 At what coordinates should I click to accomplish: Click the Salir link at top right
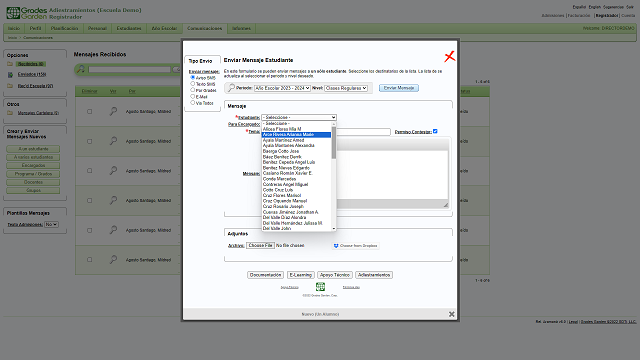coord(630,7)
